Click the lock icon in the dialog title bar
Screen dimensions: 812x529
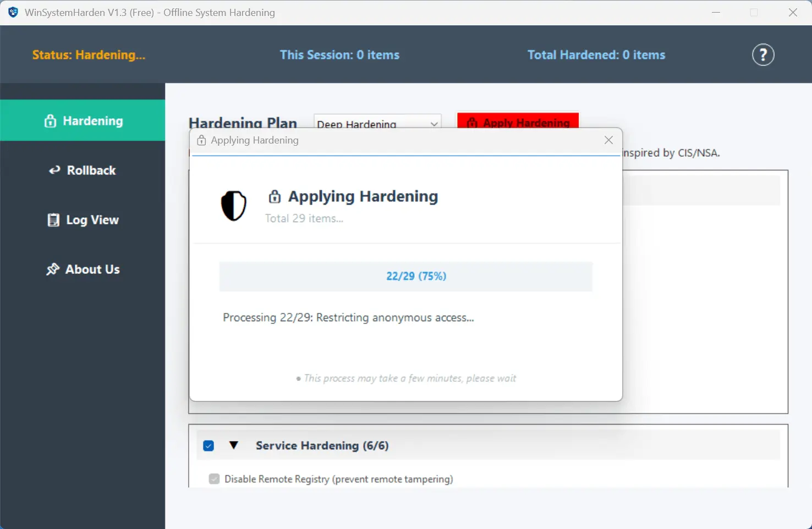[x=202, y=140]
